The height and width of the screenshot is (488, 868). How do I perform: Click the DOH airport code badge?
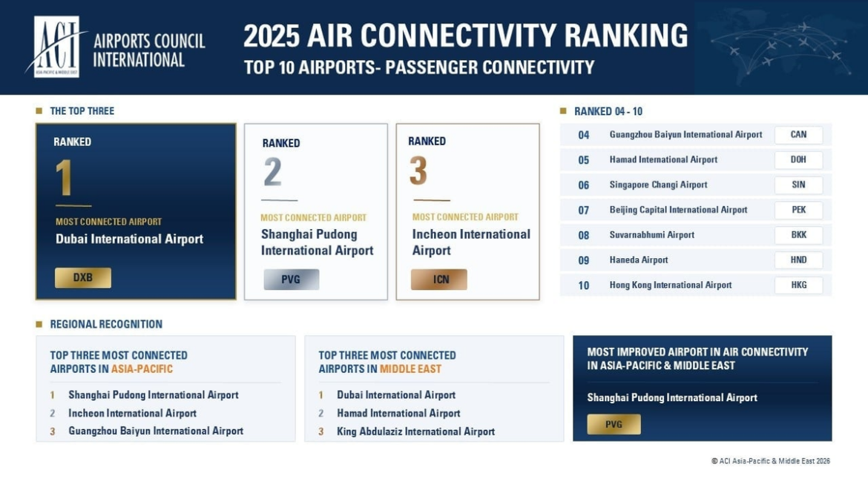pyautogui.click(x=798, y=160)
